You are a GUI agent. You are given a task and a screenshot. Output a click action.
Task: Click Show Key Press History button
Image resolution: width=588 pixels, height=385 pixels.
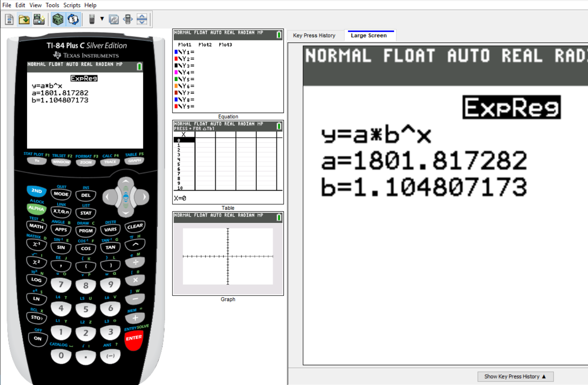click(x=515, y=376)
